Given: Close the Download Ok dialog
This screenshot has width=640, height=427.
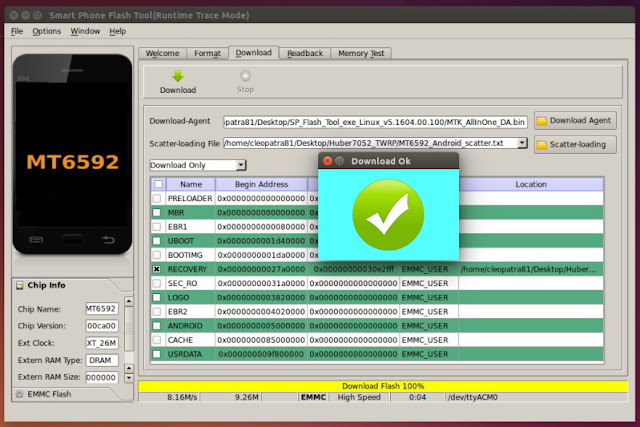Looking at the screenshot, I should coord(327,161).
